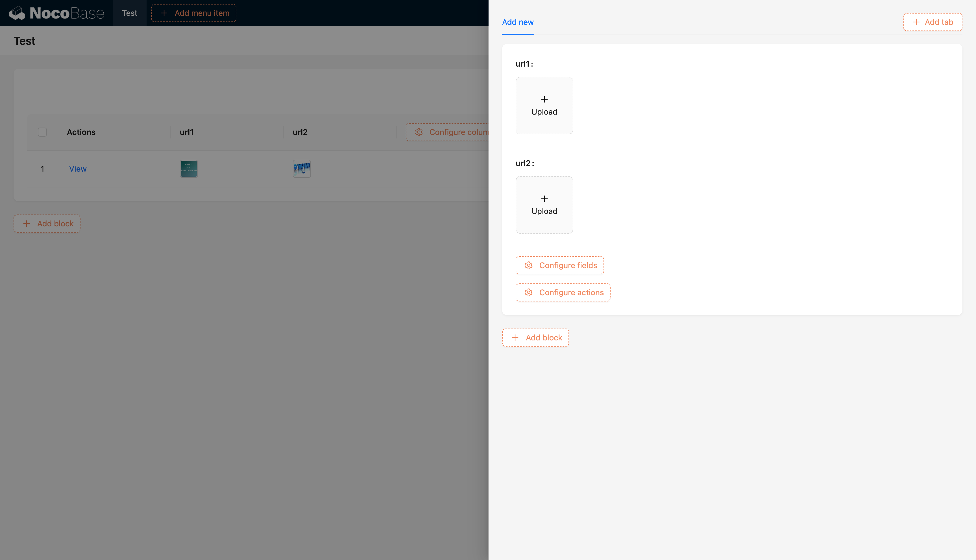Click the plus icon in url1 upload box

pos(544,100)
